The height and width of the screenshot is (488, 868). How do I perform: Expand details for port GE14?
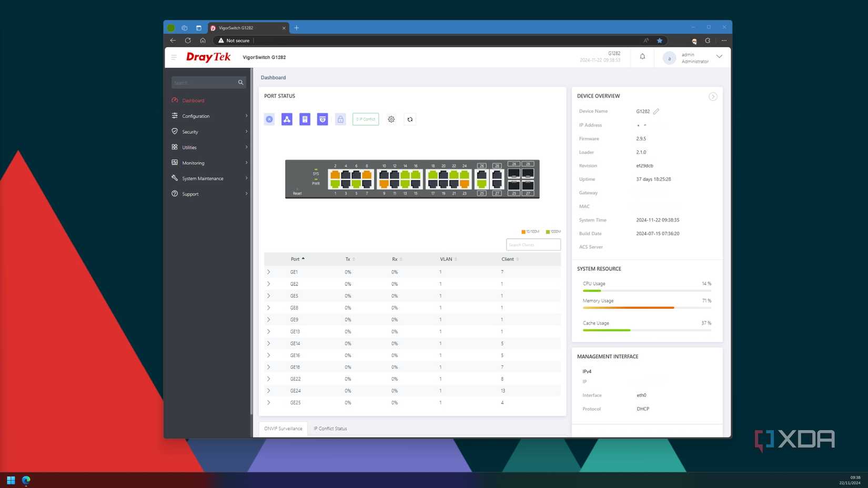[268, 343]
